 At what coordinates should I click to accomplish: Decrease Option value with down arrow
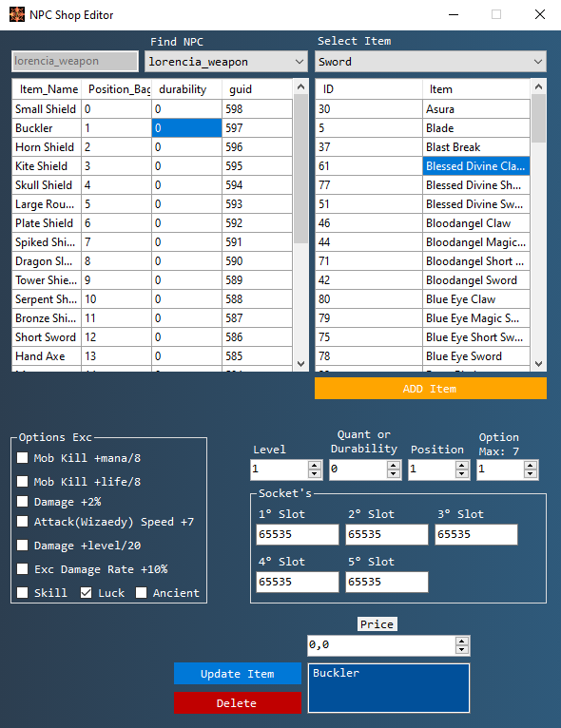531,474
